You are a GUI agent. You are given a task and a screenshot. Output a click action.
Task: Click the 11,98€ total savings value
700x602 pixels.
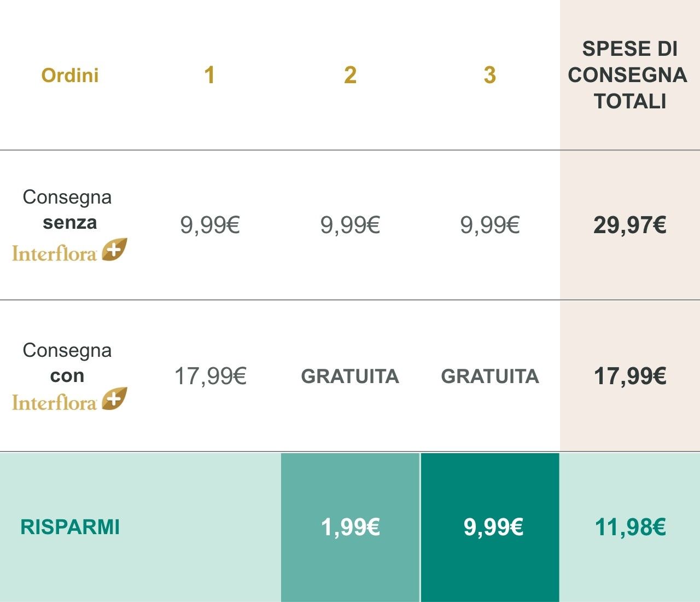tap(629, 527)
